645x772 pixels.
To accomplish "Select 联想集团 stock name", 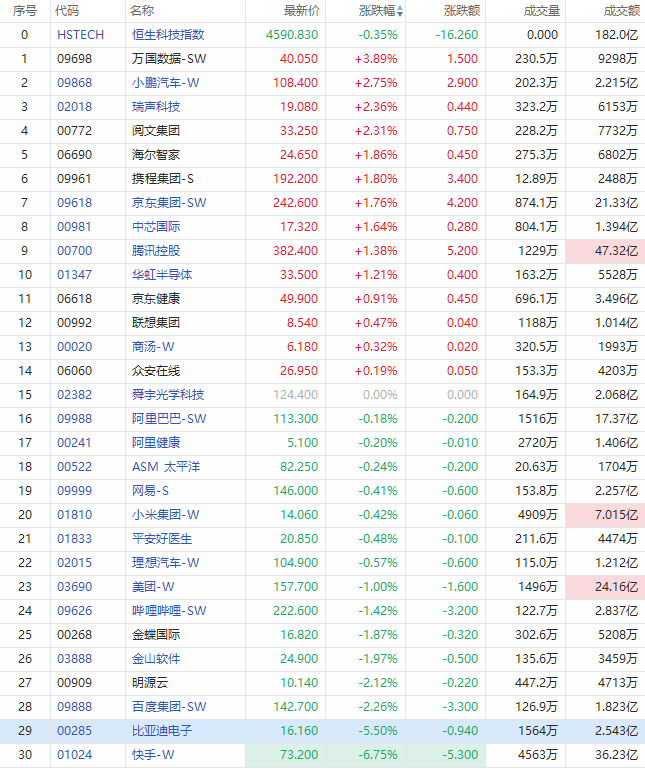I will [x=156, y=323].
